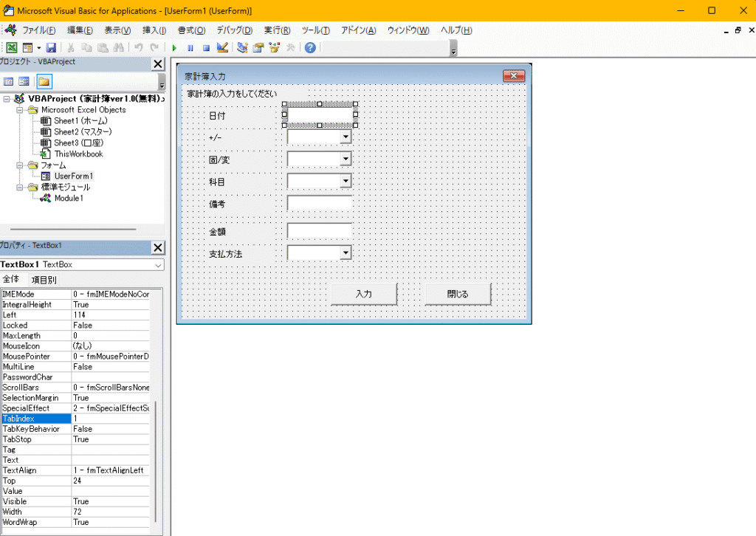The image size is (756, 536).
Task: Open the 支払方法 combo box dropdown arrow
Action: click(x=346, y=253)
